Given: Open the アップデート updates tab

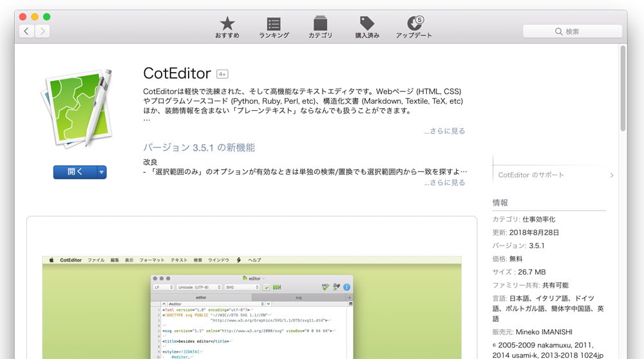Looking at the screenshot, I should pos(414,28).
